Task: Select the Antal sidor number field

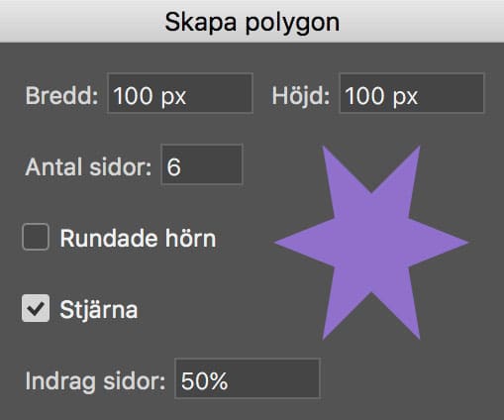Action: (202, 164)
